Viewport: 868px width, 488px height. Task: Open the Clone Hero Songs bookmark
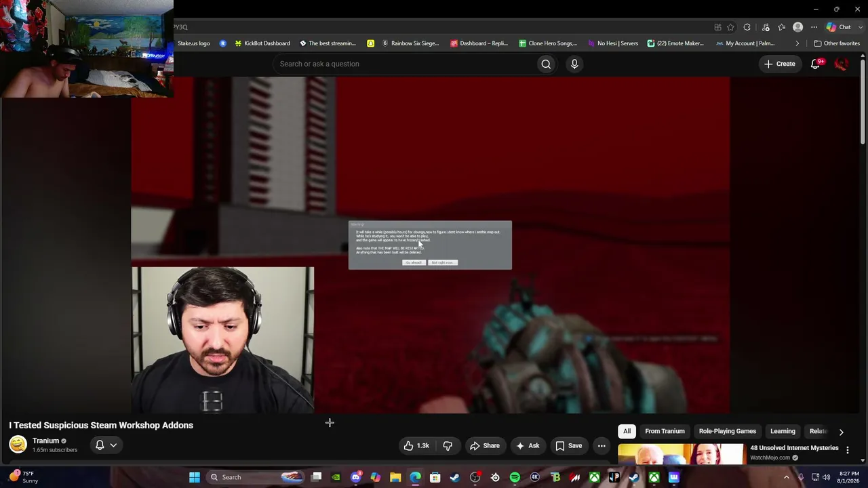(x=548, y=43)
